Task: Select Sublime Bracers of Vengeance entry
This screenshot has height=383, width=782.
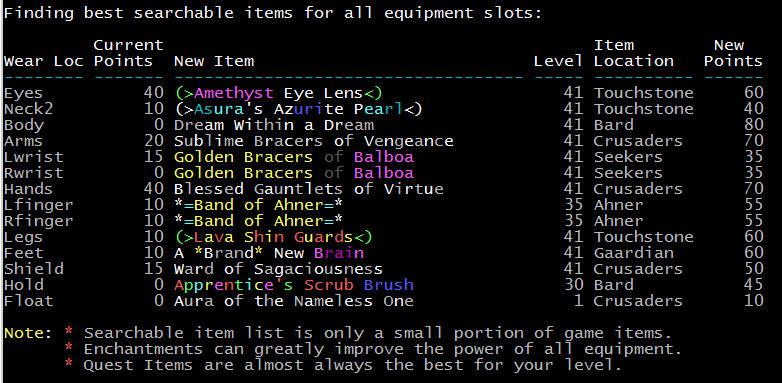Action: (314, 141)
